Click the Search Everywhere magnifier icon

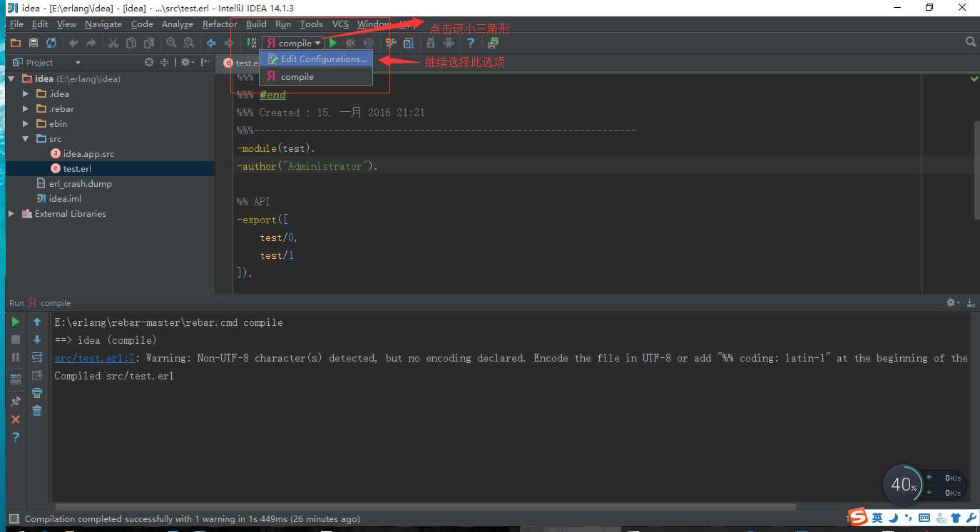[971, 42]
